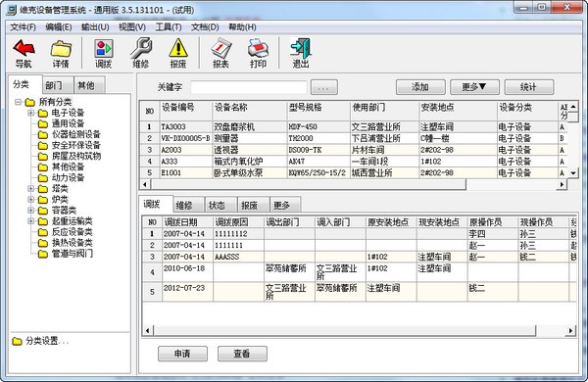Expand the 电子设备 tree node
Viewport: 588px width, 382px height.
31,113
